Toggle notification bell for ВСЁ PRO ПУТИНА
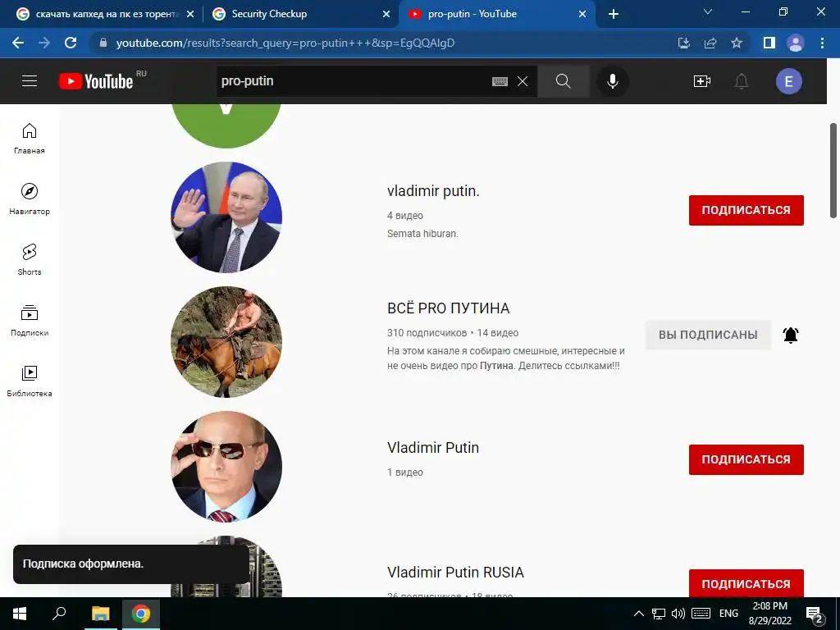The width and height of the screenshot is (840, 630). tap(791, 335)
